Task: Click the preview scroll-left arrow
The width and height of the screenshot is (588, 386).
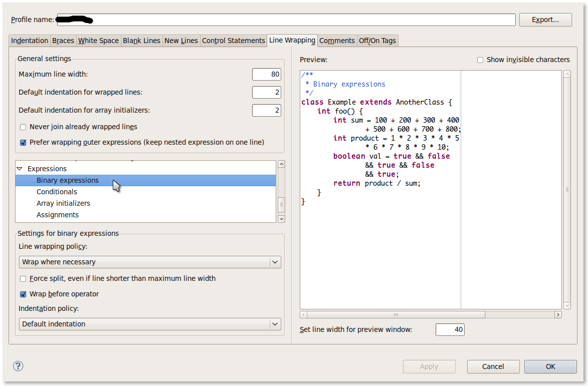Action: pos(304,314)
